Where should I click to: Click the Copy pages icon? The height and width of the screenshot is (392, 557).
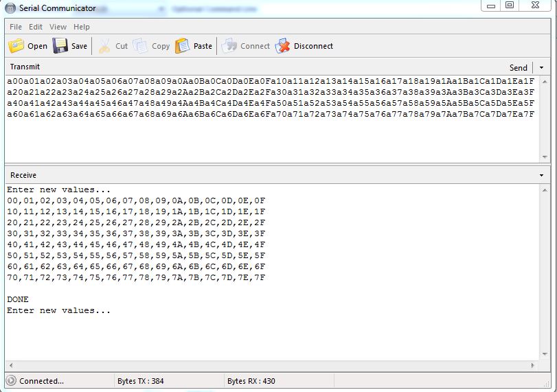[141, 46]
